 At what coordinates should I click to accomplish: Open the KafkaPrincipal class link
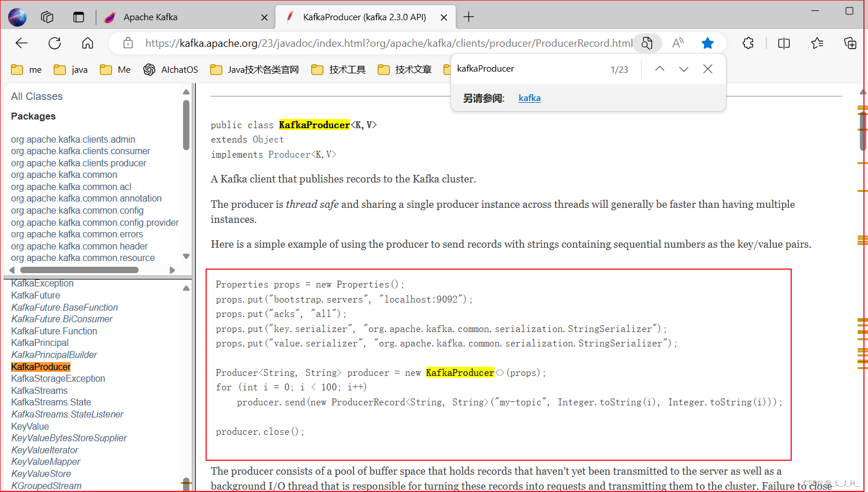40,343
